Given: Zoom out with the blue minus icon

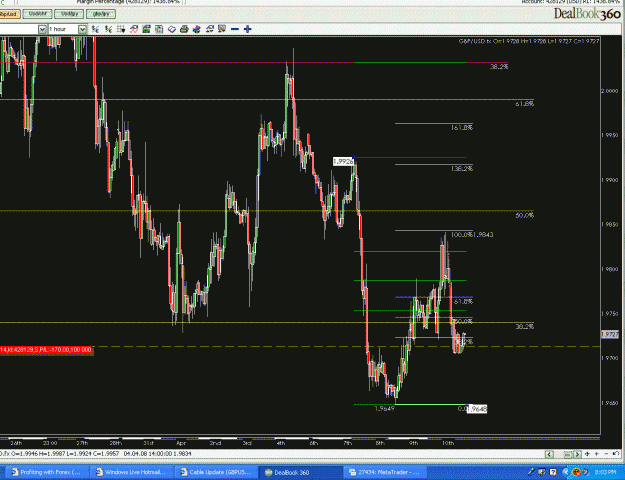Looking at the screenshot, I should [x=235, y=29].
